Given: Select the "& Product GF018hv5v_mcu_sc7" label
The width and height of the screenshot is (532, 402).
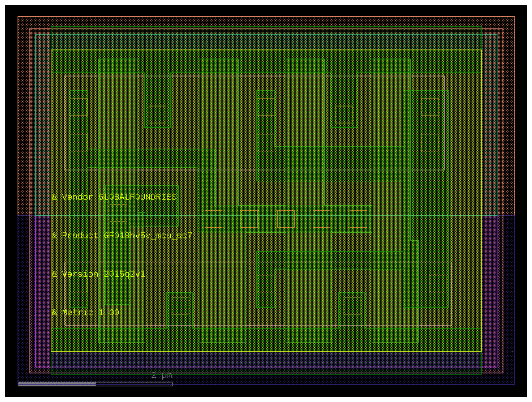Looking at the screenshot, I should click(x=122, y=236).
